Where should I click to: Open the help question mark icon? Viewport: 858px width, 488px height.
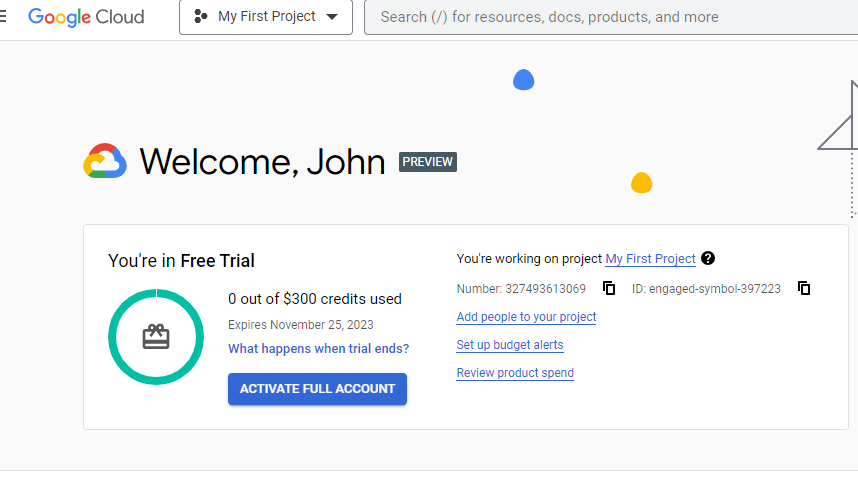tap(708, 258)
